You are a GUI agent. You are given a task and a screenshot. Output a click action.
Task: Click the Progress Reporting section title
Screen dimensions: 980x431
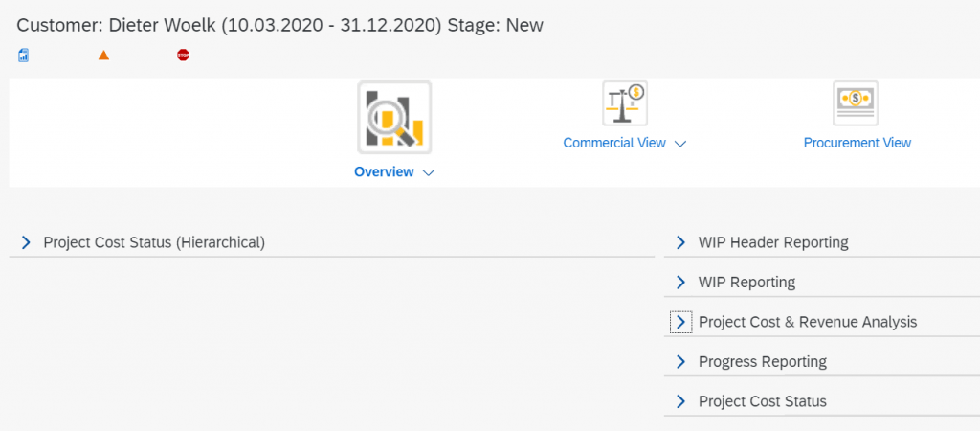[763, 362]
